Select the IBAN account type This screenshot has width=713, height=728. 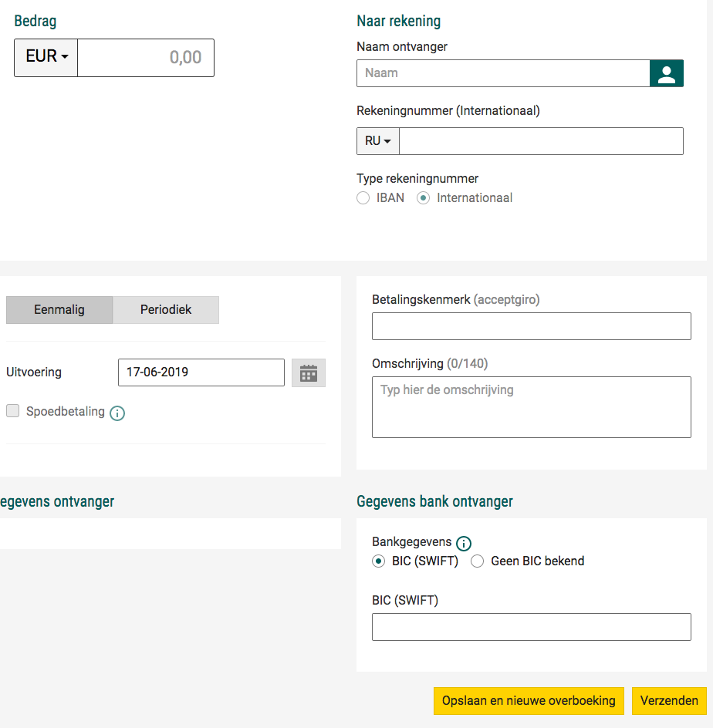point(363,198)
